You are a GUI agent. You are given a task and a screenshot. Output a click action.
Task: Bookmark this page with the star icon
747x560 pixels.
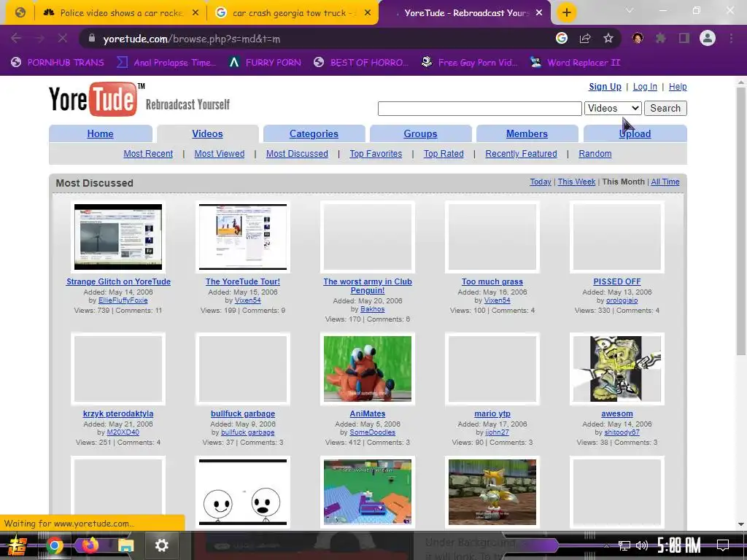[x=608, y=38]
